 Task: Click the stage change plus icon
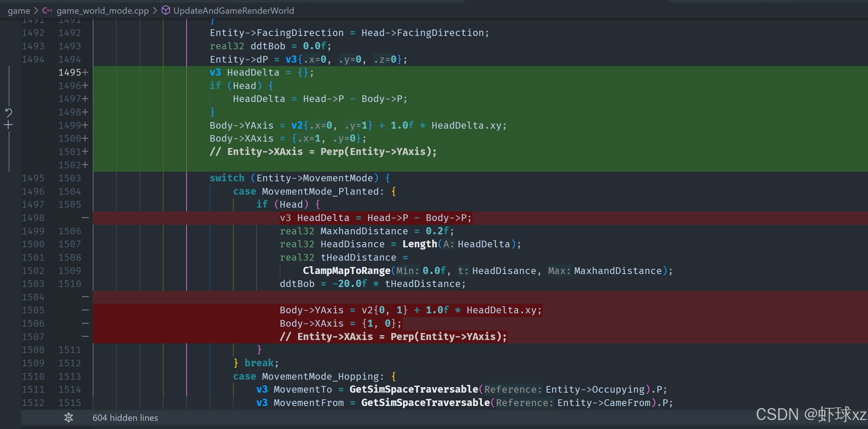[9, 125]
